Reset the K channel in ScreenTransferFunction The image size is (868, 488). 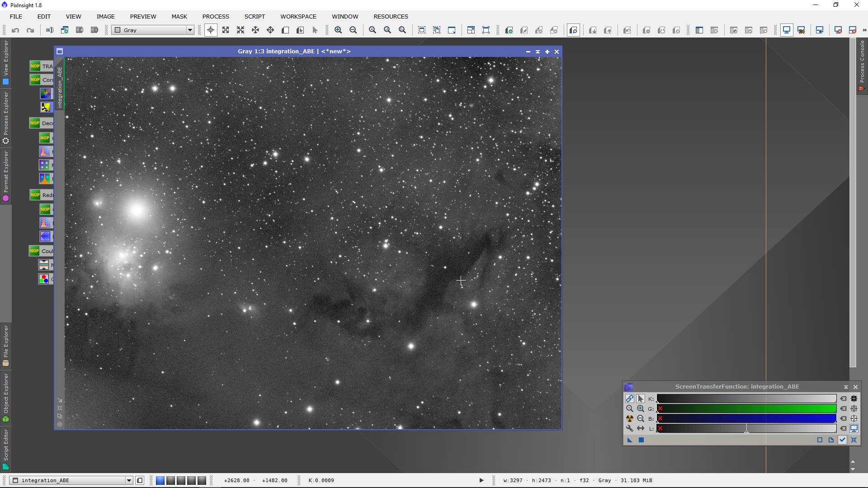[x=843, y=399]
